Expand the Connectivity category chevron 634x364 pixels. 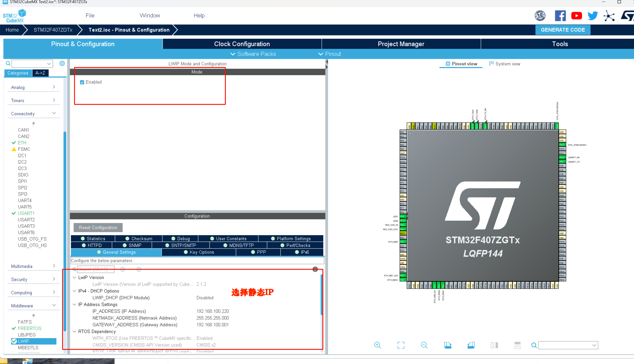[54, 113]
